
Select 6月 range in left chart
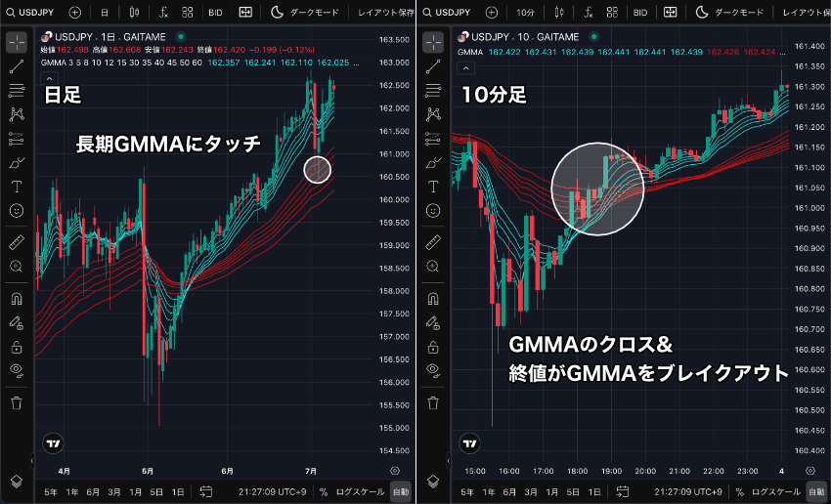pos(93,492)
